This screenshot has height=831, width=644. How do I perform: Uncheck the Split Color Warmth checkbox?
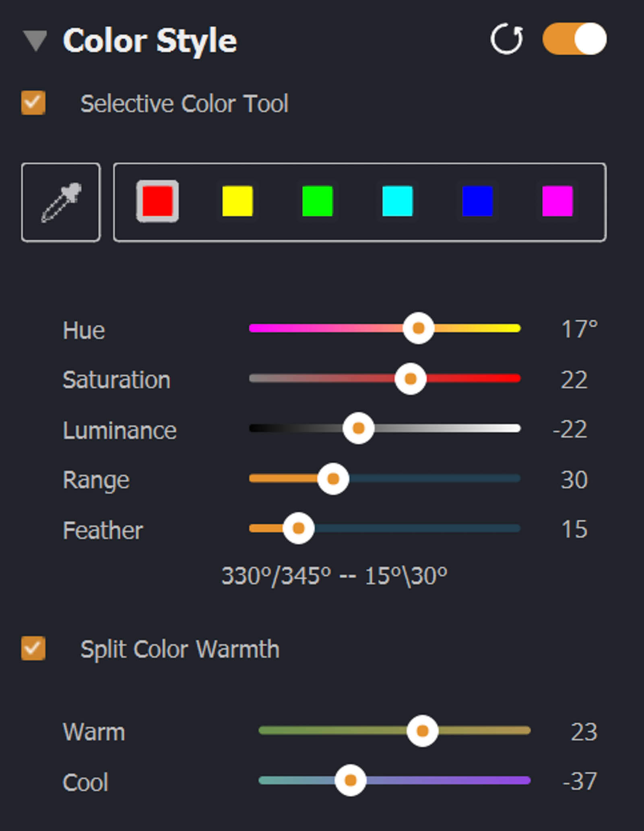[x=33, y=649]
